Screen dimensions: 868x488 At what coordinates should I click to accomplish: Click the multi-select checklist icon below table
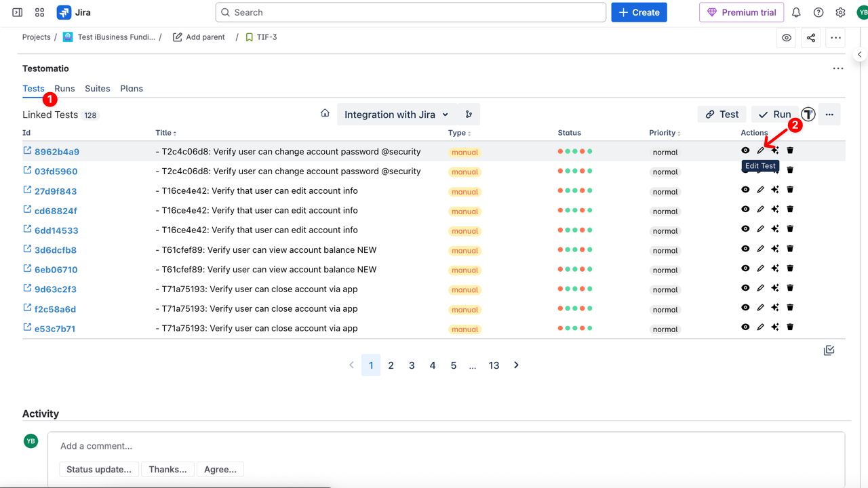coord(829,350)
